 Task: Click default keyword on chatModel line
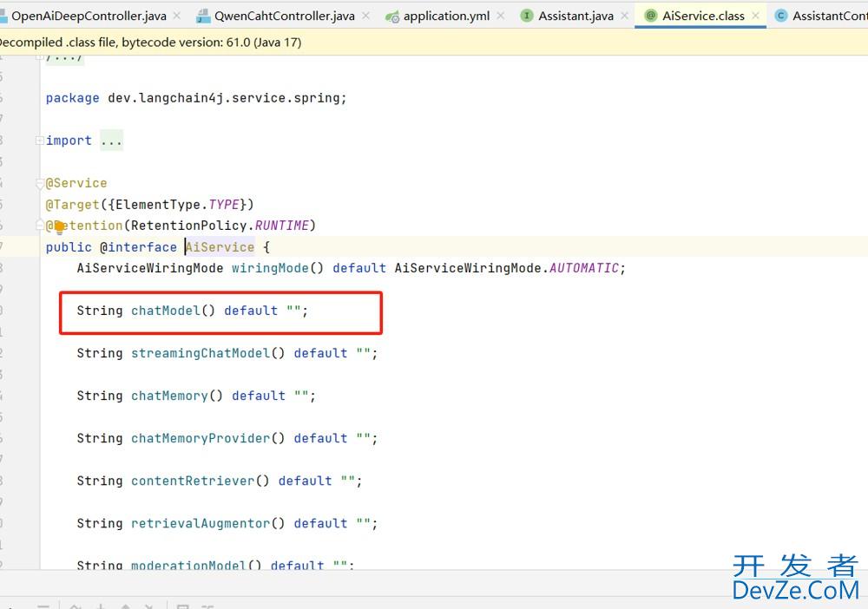point(251,311)
